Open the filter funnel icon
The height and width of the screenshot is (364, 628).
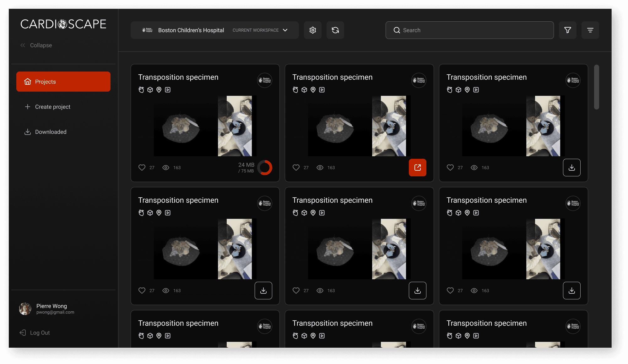567,30
